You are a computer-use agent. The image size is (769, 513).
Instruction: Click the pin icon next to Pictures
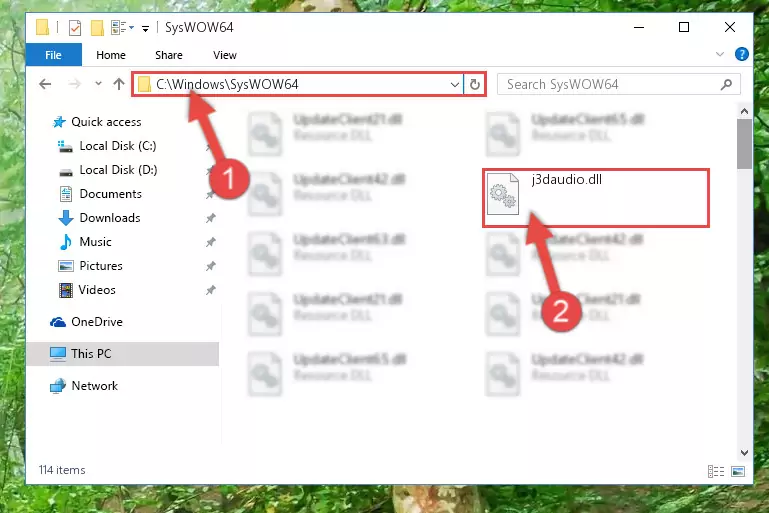[210, 266]
